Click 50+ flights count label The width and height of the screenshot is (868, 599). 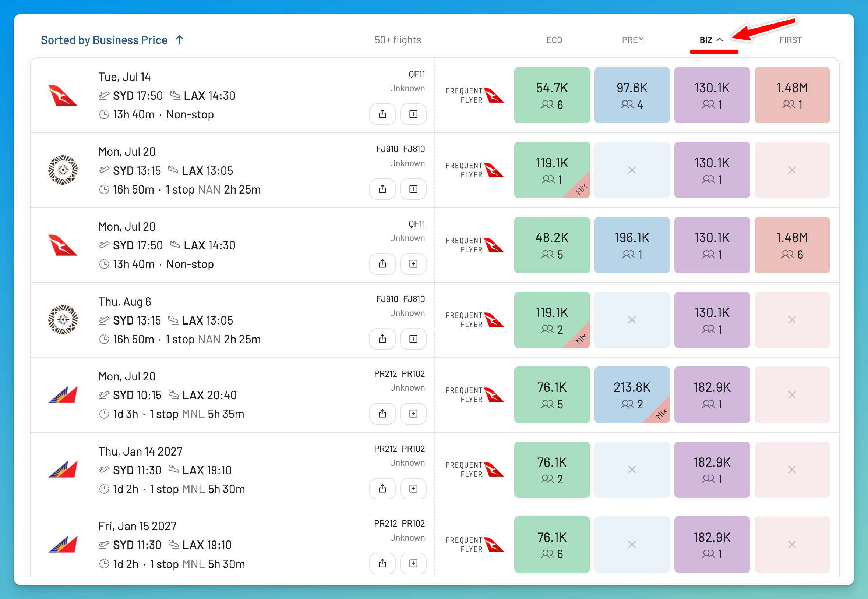(x=398, y=40)
